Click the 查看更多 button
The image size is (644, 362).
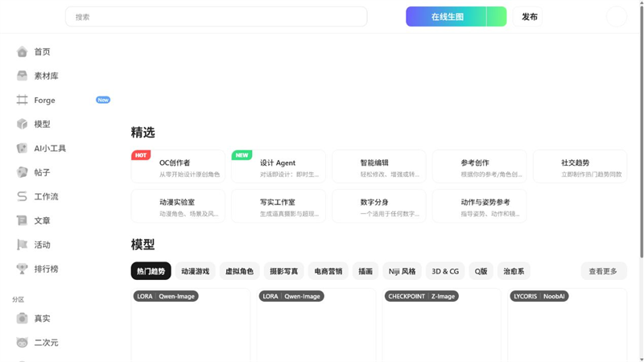tap(604, 271)
